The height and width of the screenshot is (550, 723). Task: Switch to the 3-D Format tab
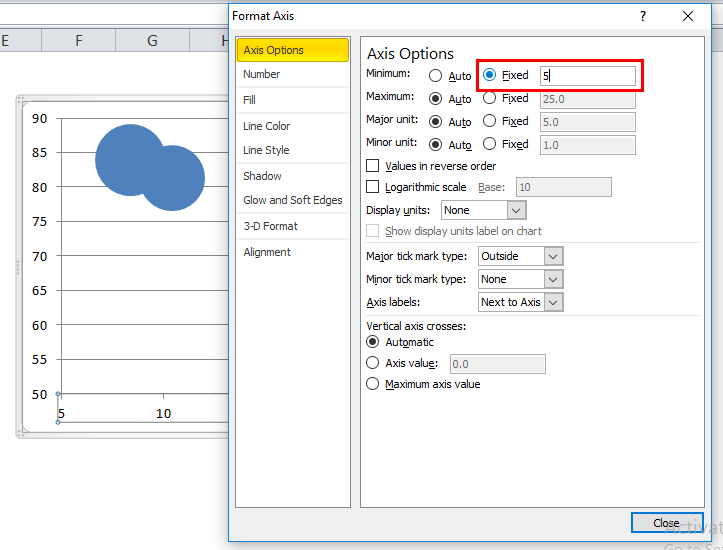[x=293, y=226]
